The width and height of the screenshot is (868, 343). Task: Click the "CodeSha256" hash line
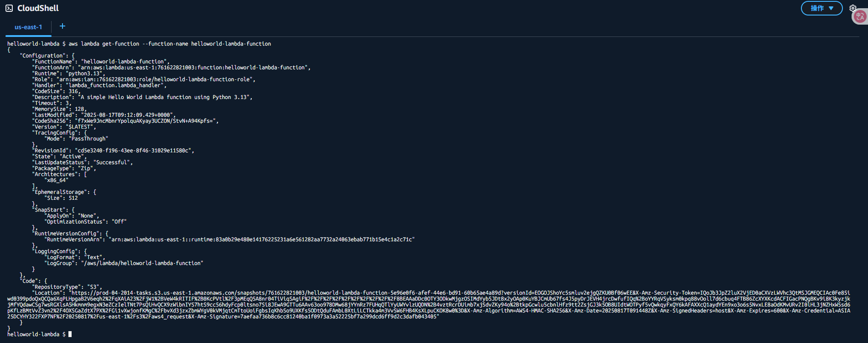coord(125,121)
